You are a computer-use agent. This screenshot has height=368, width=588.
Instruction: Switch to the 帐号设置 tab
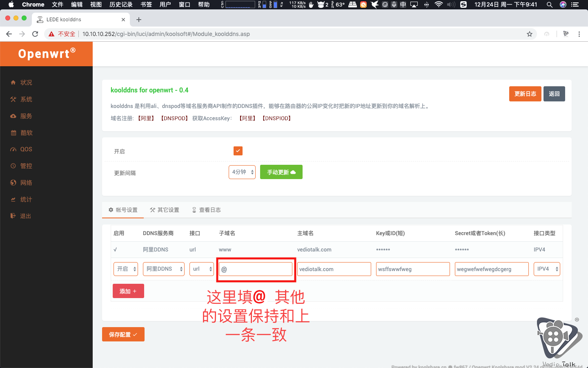click(123, 210)
